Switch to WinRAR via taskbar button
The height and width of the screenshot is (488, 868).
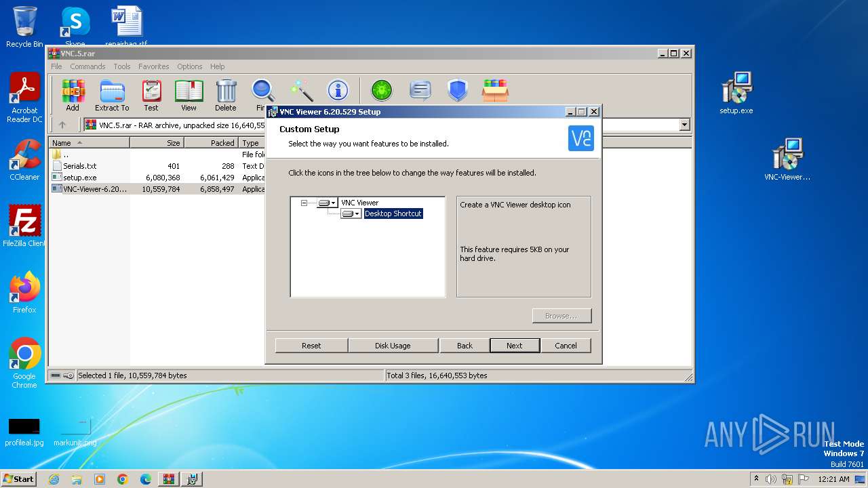point(168,479)
